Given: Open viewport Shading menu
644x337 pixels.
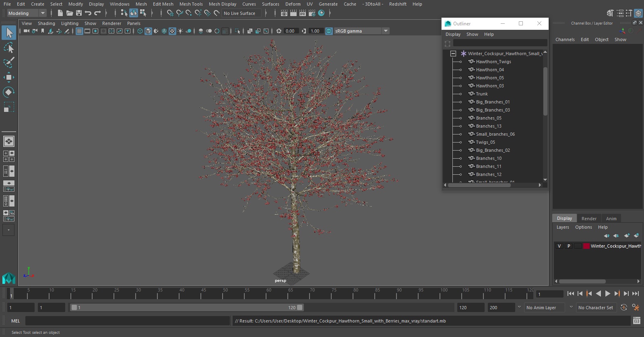Looking at the screenshot, I should (46, 23).
